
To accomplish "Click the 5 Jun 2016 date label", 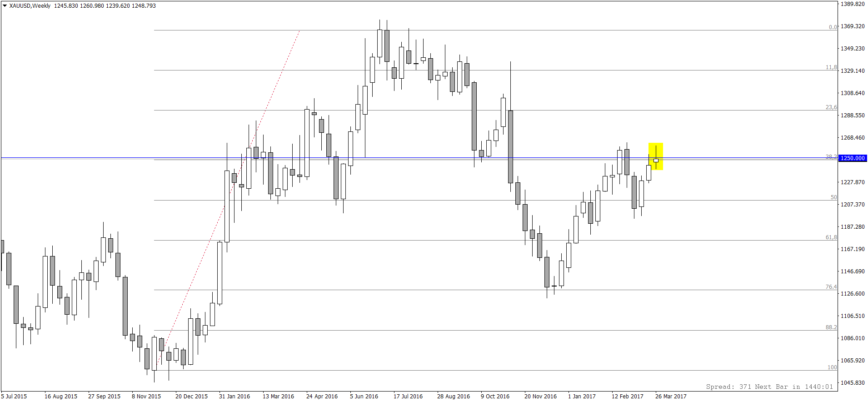I will [364, 397].
